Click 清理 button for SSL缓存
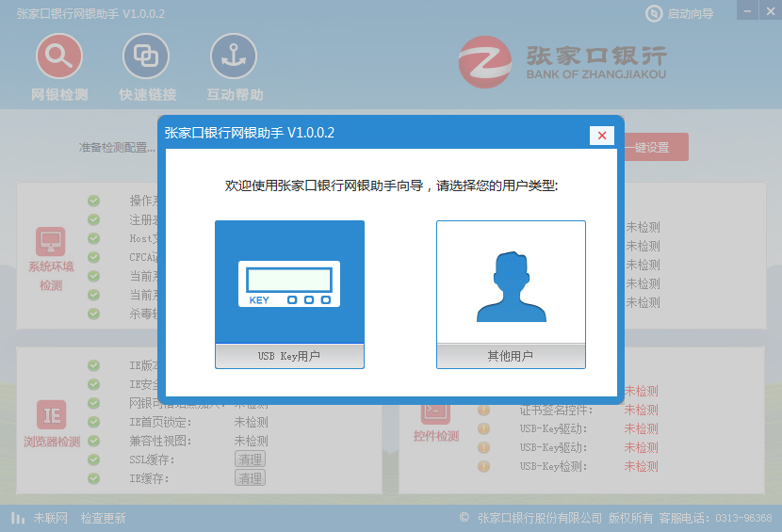782x532 pixels. tap(250, 459)
